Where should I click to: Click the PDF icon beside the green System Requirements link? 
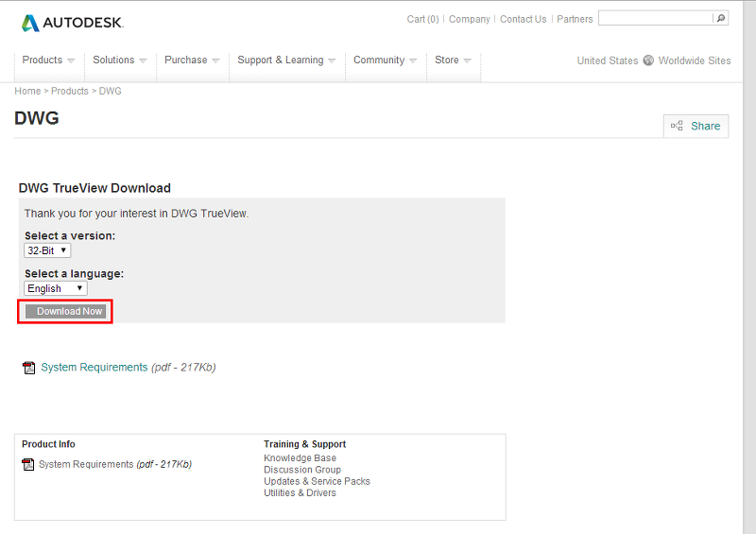29,368
